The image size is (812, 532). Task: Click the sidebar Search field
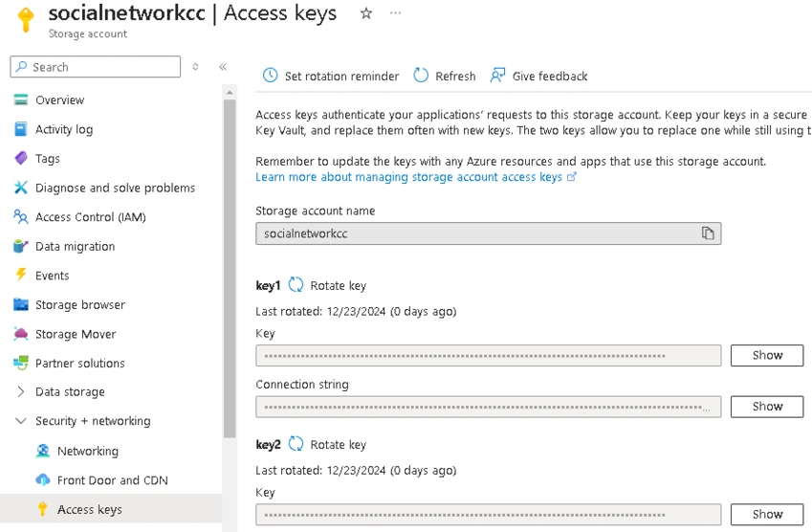coord(96,67)
